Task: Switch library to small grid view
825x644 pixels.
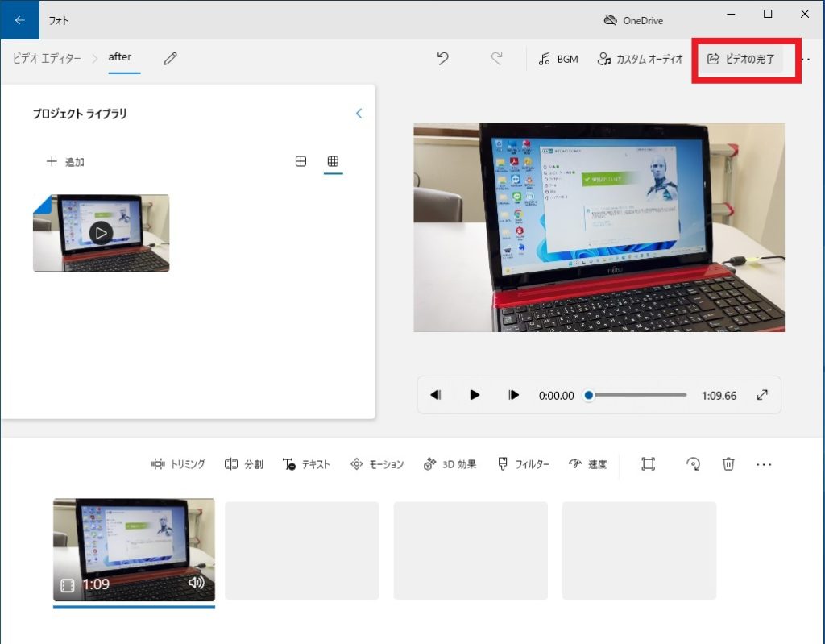Action: [x=333, y=161]
